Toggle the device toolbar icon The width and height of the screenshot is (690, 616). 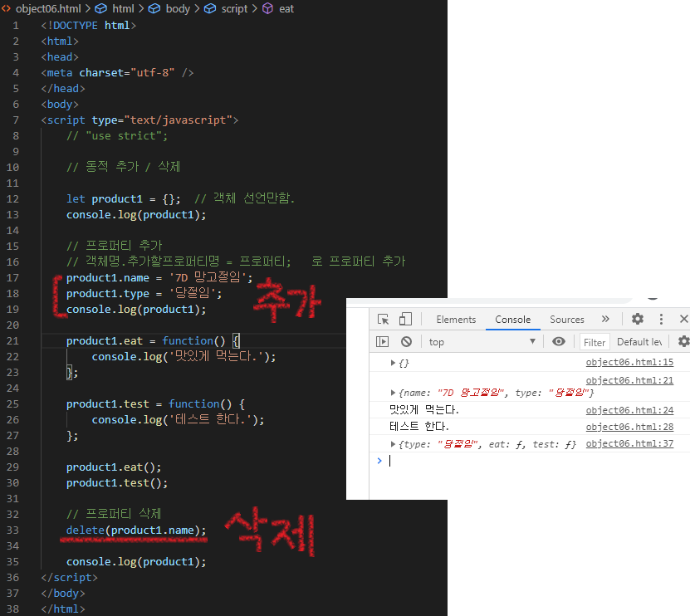(405, 319)
